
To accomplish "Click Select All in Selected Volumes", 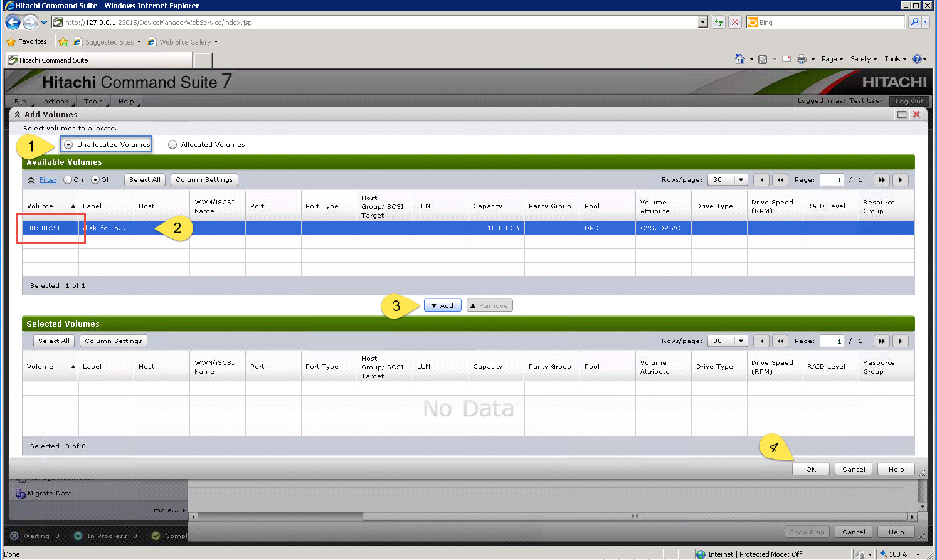I will point(54,341).
